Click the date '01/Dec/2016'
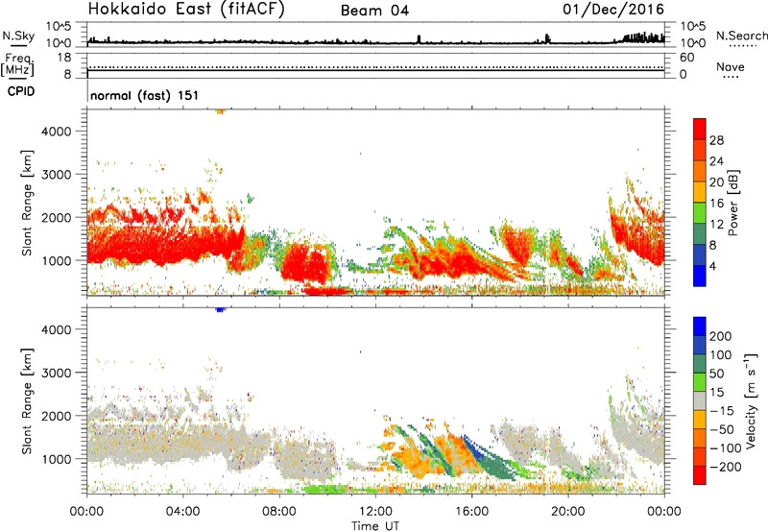768x532 pixels. (x=613, y=10)
